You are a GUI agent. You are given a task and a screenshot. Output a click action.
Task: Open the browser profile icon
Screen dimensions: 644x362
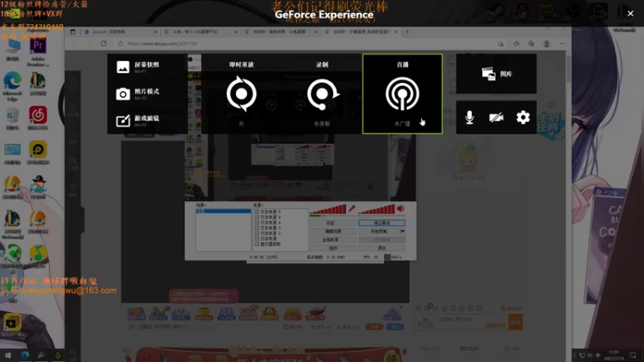[547, 43]
